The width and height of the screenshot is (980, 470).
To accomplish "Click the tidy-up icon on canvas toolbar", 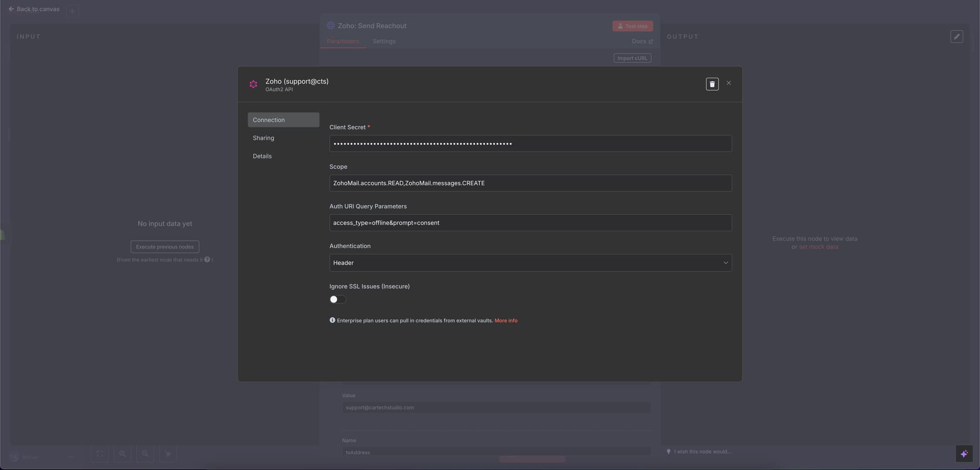I will click(x=168, y=454).
